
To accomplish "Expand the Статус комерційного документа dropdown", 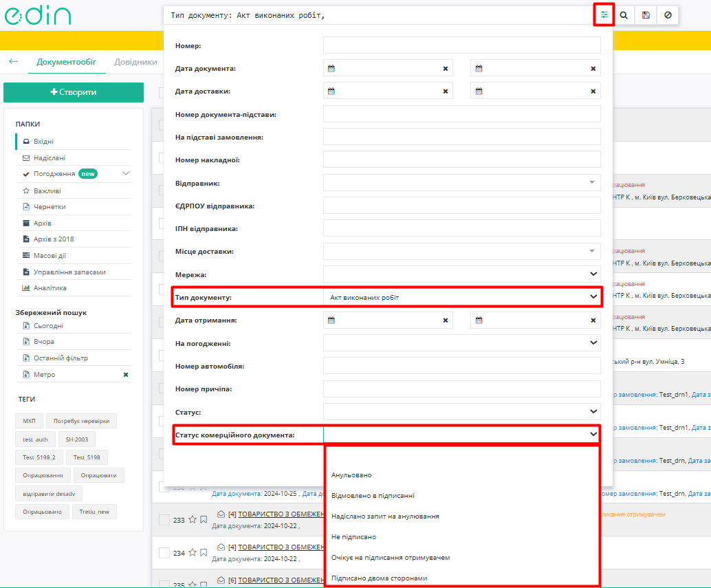I will tap(593, 434).
